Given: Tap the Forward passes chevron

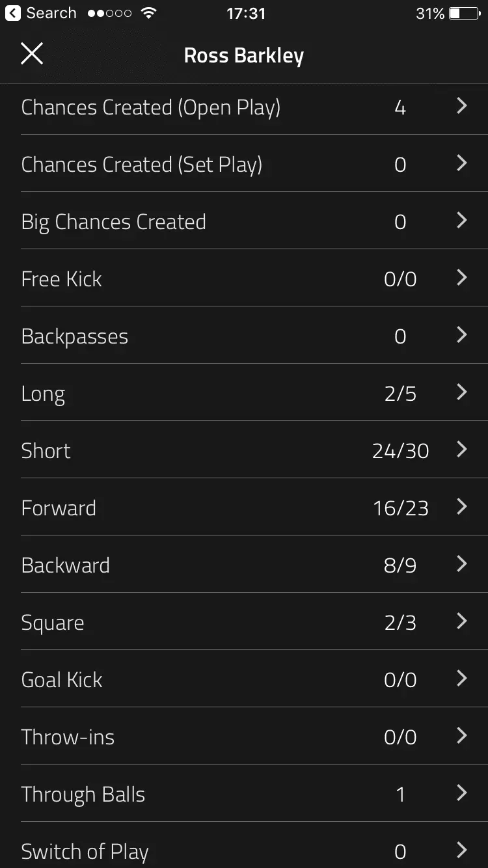Looking at the screenshot, I should pos(461,507).
